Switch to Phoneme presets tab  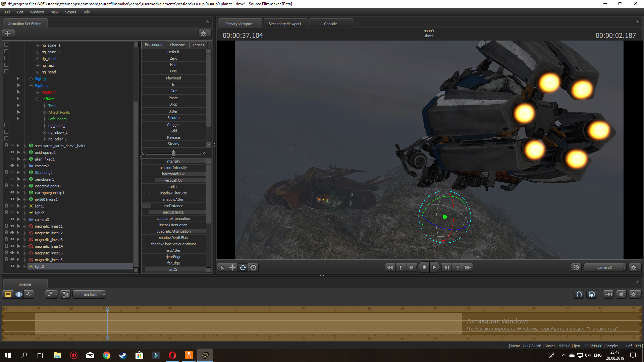[177, 45]
